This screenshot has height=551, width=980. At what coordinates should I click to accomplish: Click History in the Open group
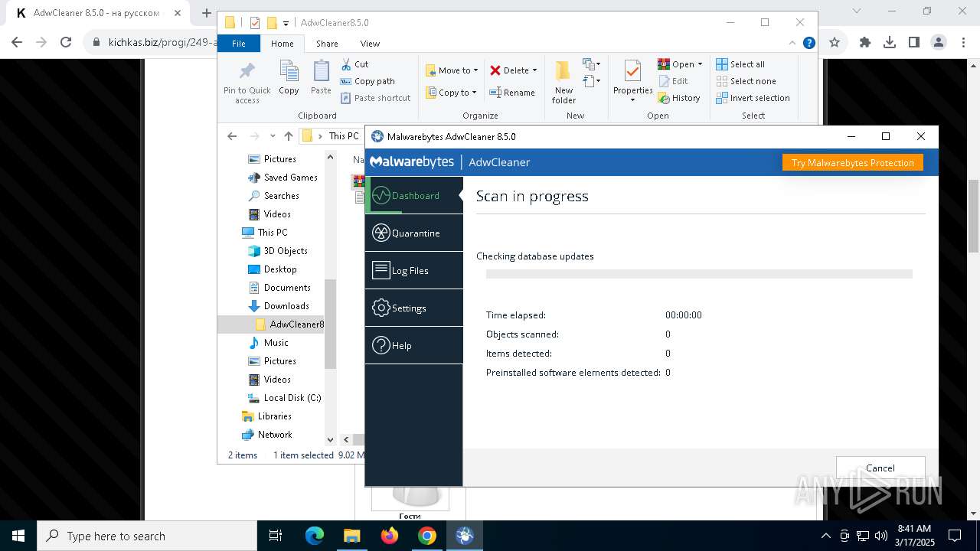pyautogui.click(x=679, y=98)
